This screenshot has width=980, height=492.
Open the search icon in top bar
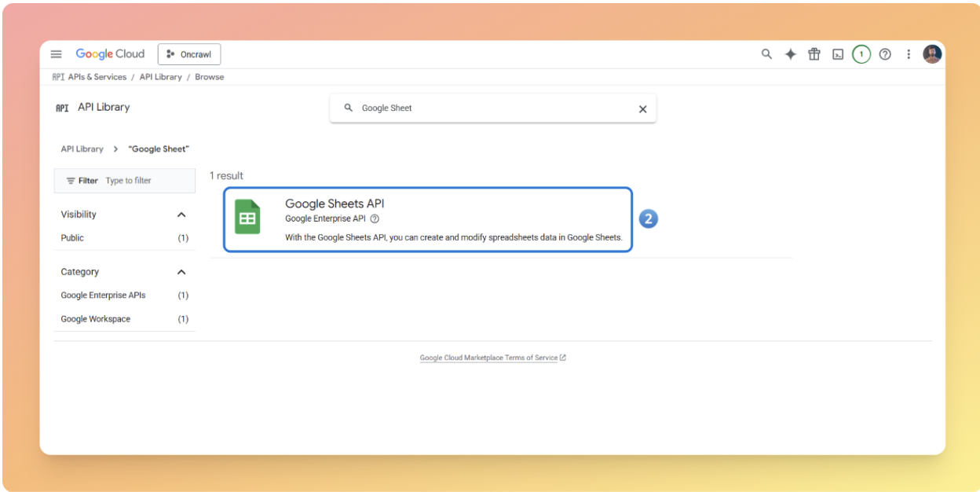coord(766,53)
